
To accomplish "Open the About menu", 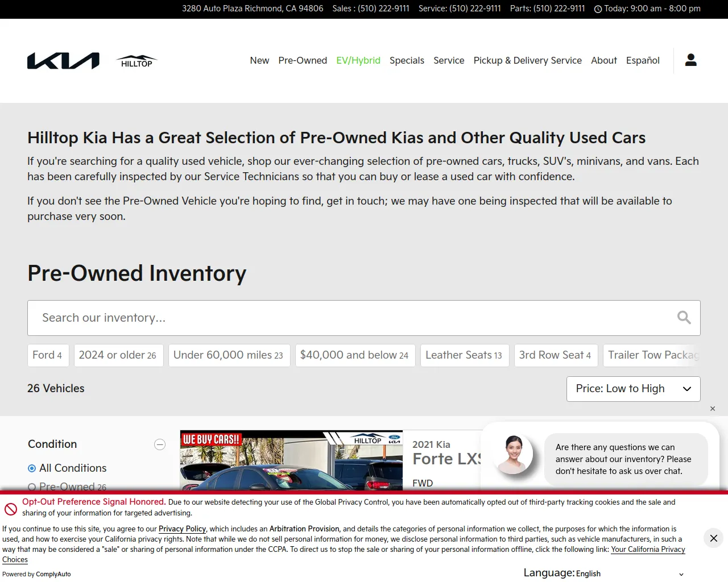I will pos(604,60).
